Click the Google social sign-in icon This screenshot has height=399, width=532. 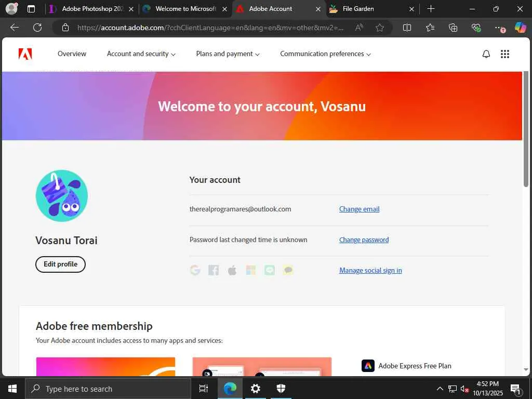tap(195, 270)
